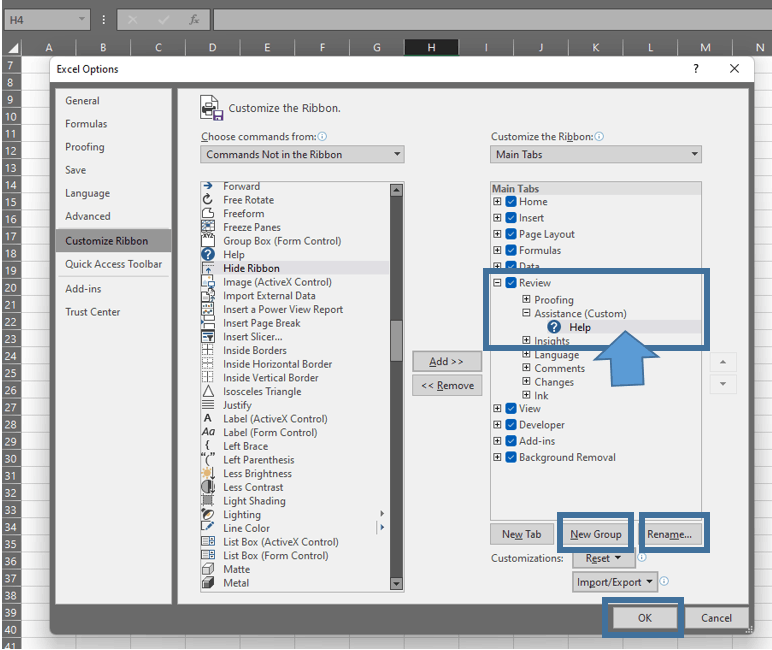Expand the Home tab node
Image resolution: width=772 pixels, height=650 pixels.
(x=497, y=201)
